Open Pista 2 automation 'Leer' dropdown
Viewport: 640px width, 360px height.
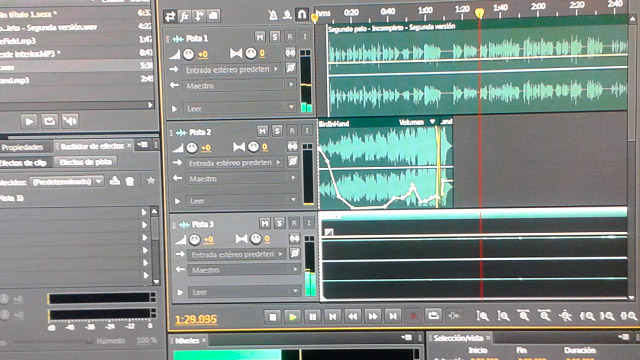pyautogui.click(x=242, y=201)
